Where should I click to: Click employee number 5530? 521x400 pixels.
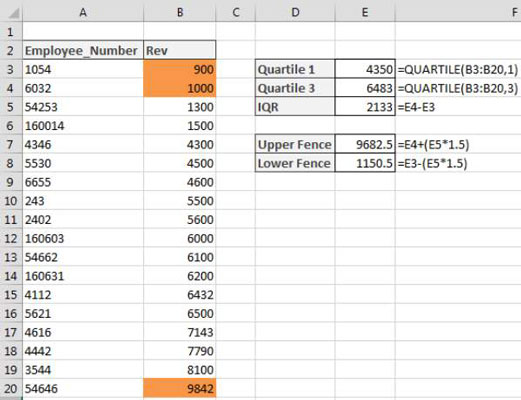pos(83,163)
